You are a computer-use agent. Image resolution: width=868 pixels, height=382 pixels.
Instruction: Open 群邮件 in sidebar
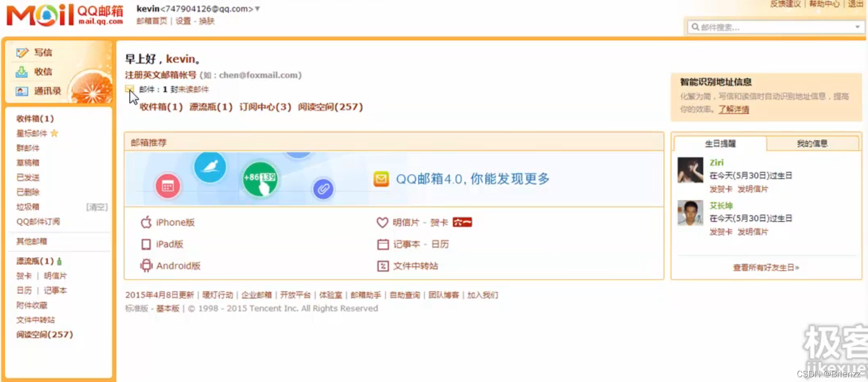tap(28, 148)
